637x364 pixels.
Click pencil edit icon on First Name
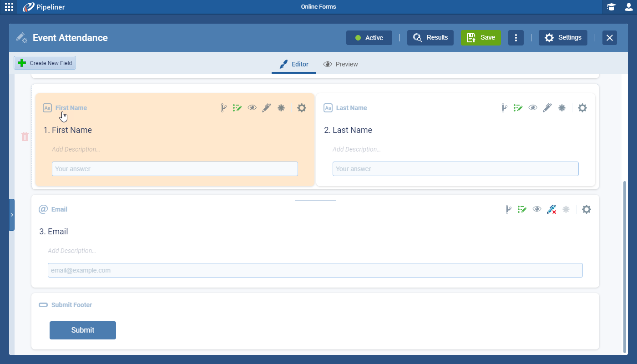pos(267,108)
